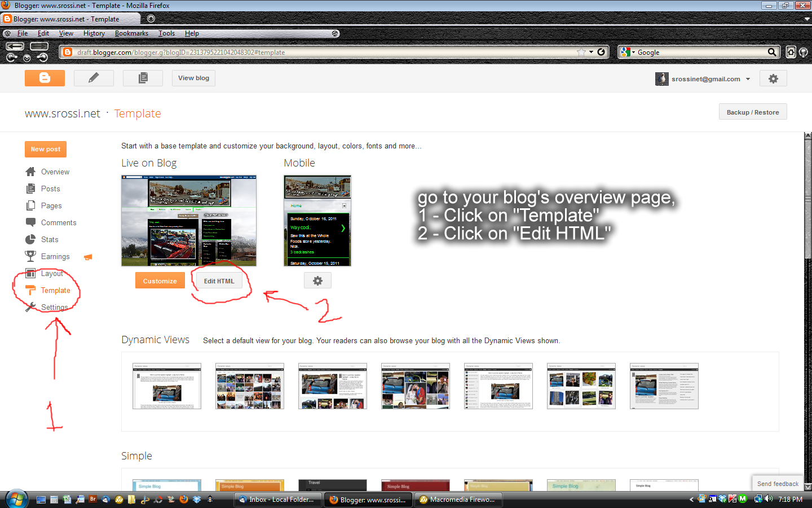
Task: Open the History menu
Action: point(94,33)
